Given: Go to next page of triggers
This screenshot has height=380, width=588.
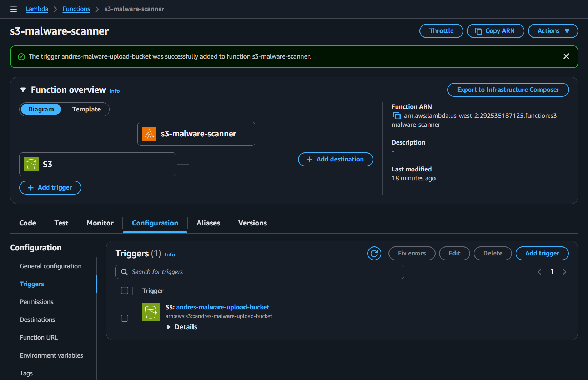Looking at the screenshot, I should click(x=564, y=272).
